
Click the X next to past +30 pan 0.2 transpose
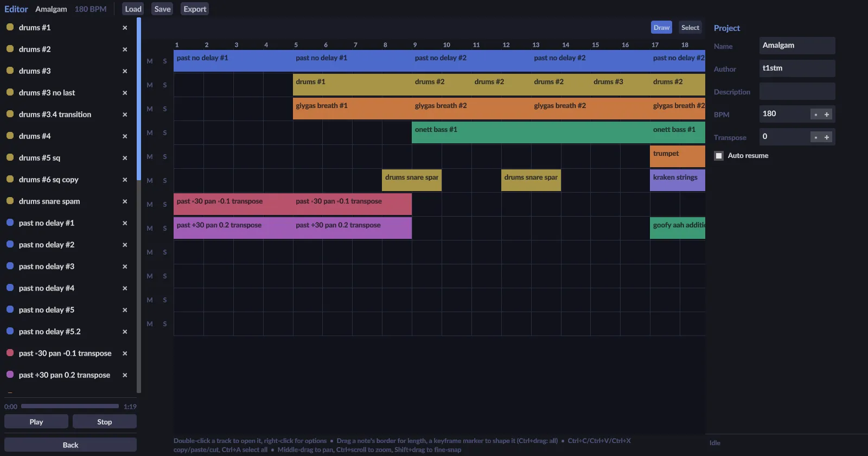[125, 375]
